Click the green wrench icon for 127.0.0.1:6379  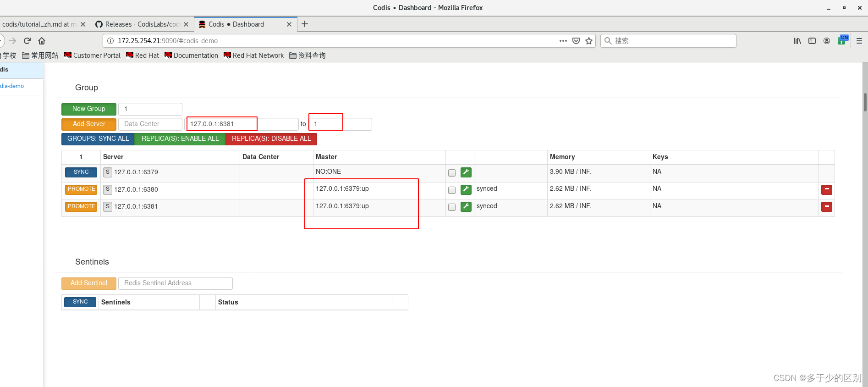[466, 172]
